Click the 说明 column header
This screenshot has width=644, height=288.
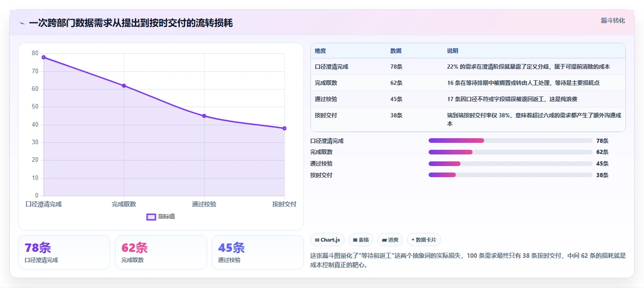453,51
